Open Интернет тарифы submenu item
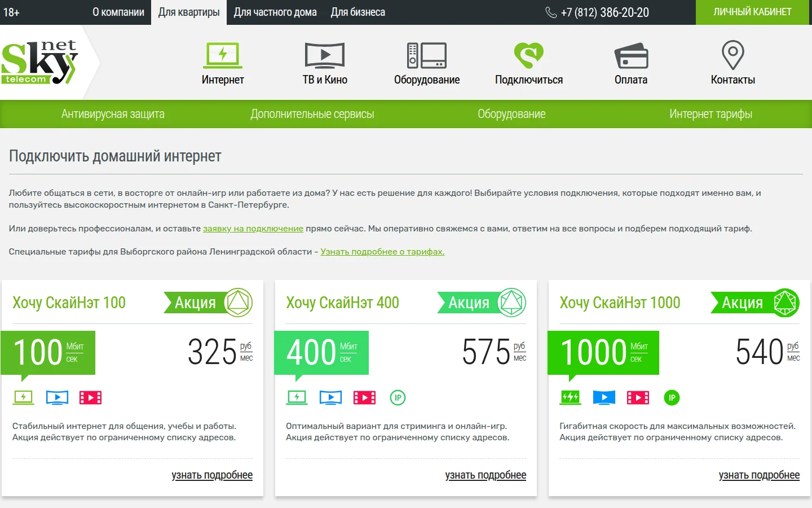The image size is (812, 508). click(x=710, y=114)
